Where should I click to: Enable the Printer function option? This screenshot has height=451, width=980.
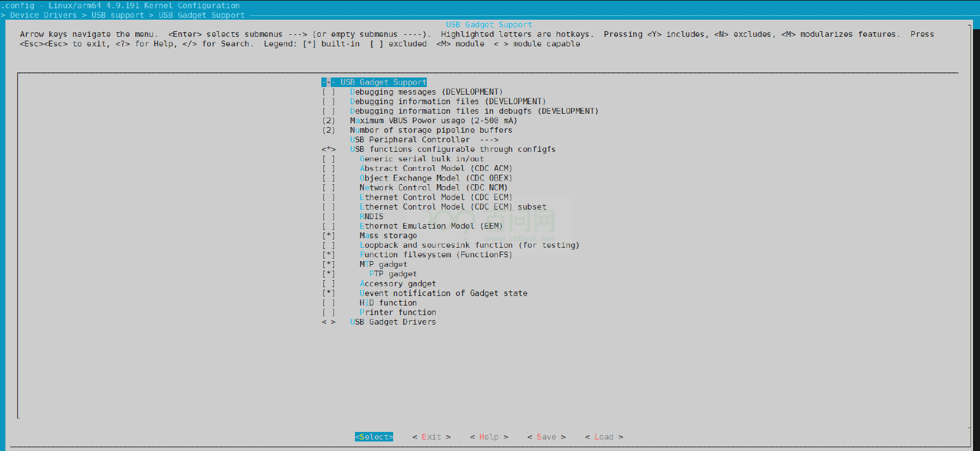pyautogui.click(x=379, y=313)
